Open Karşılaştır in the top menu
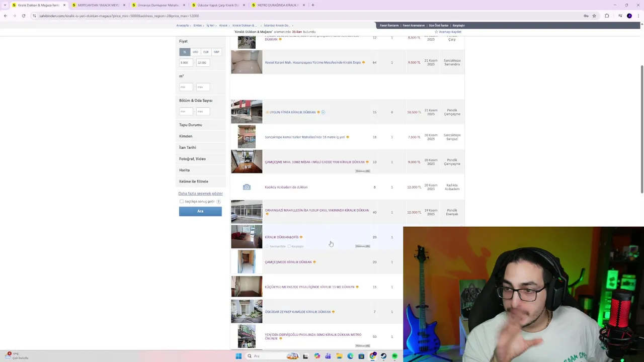The image size is (644, 362). point(458,25)
